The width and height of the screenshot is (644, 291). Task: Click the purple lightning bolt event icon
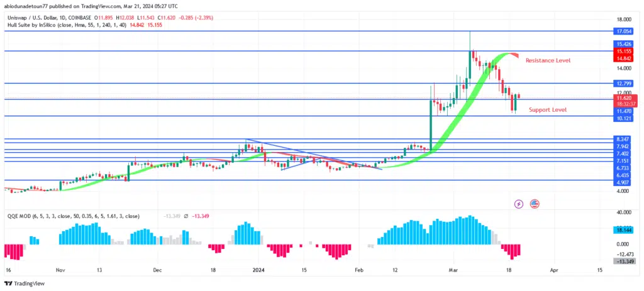click(x=519, y=204)
